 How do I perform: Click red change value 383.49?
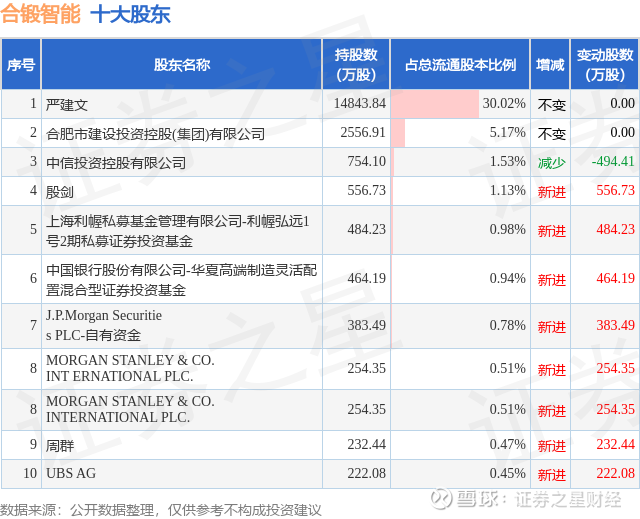pos(616,325)
